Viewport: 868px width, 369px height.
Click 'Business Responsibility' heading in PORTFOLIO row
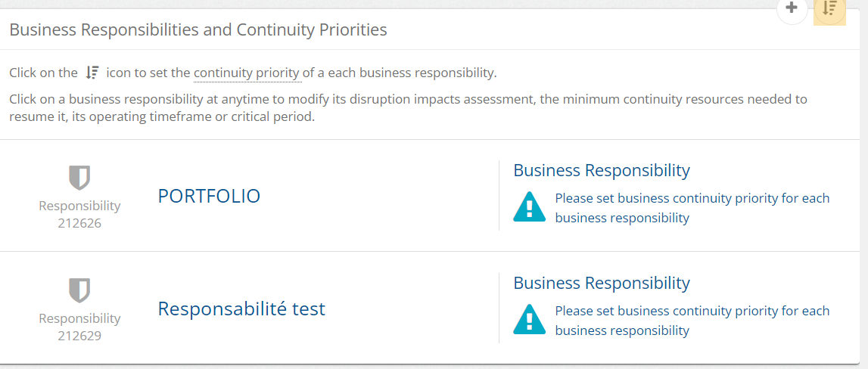(x=602, y=171)
